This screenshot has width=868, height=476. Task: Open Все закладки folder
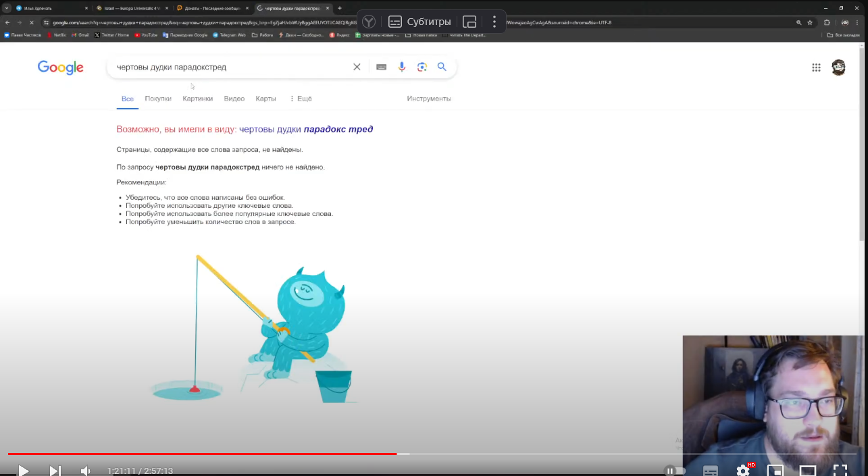tap(844, 34)
